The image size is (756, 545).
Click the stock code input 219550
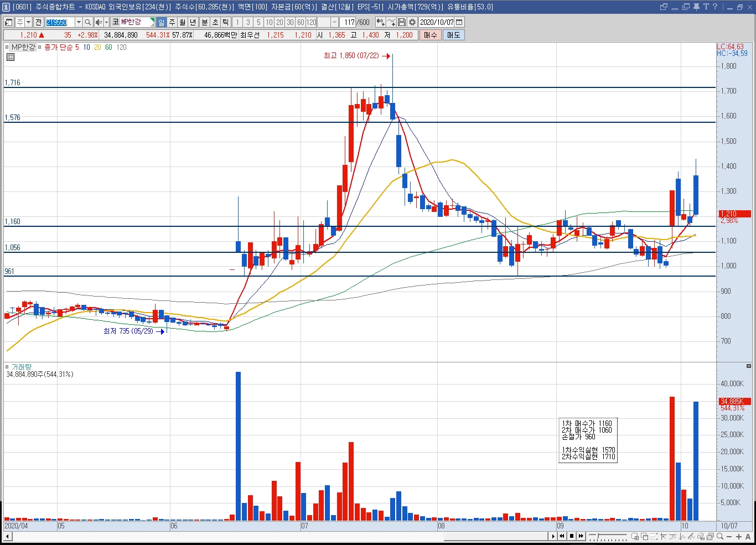tap(60, 22)
